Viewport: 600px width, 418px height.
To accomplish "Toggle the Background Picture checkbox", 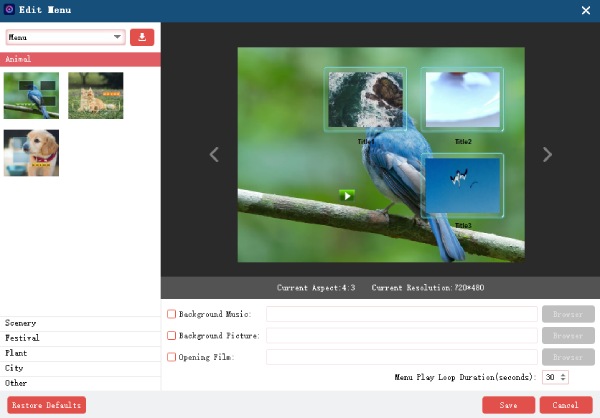I will [171, 336].
